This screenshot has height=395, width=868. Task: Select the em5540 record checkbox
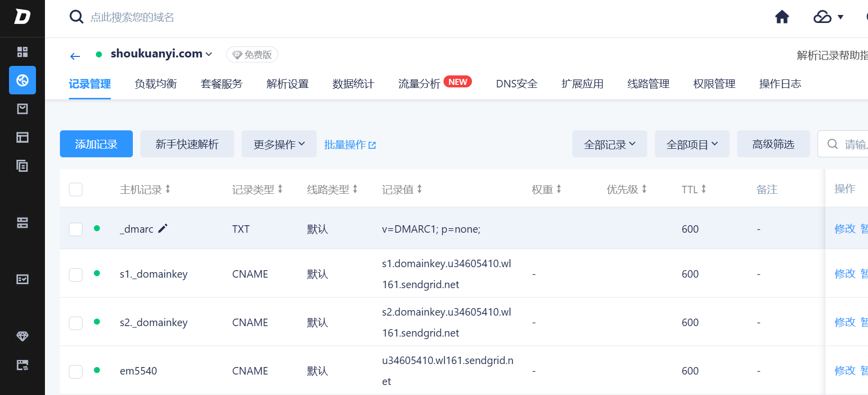tap(76, 372)
